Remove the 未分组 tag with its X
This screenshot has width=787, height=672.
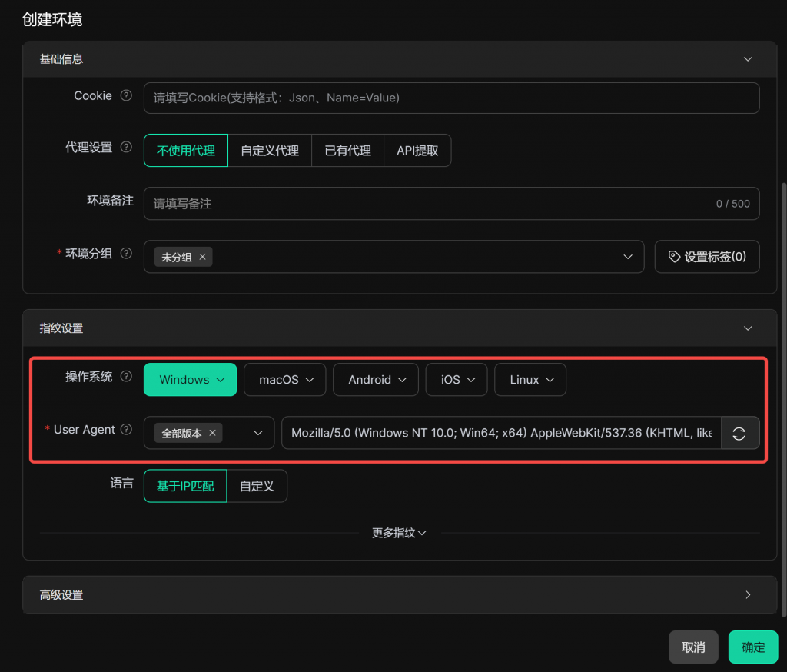202,257
